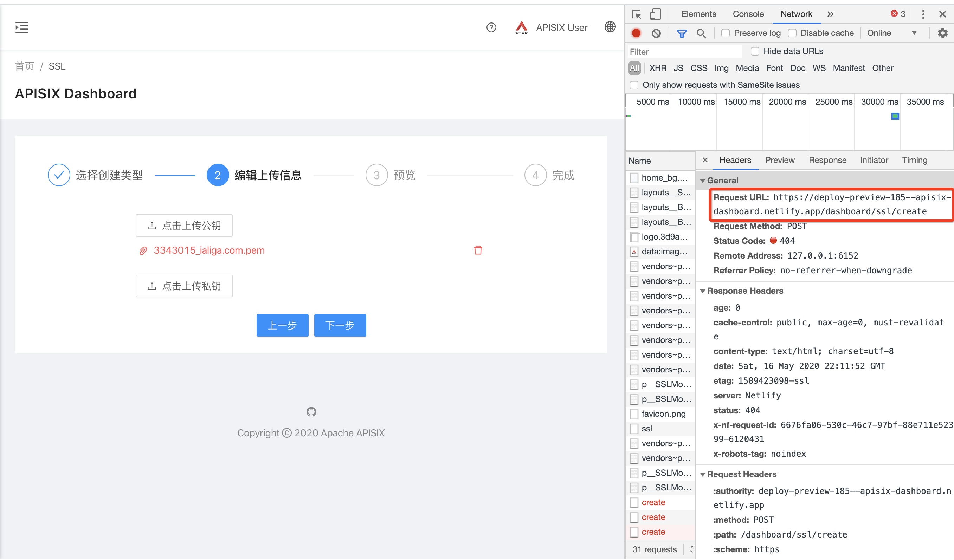Click the 下一步 next step button
Viewport: 954px width, 560px height.
coord(340,325)
